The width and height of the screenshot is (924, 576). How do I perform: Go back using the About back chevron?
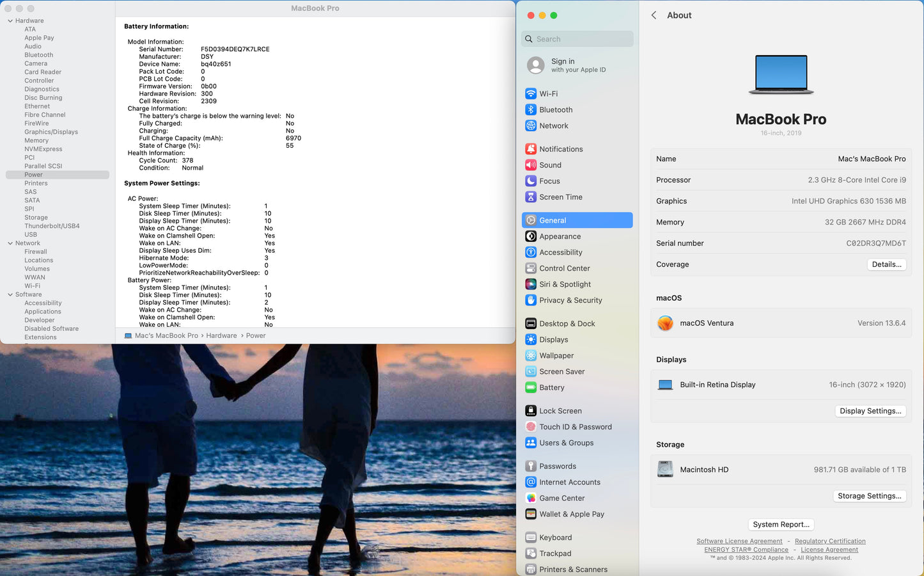(654, 15)
